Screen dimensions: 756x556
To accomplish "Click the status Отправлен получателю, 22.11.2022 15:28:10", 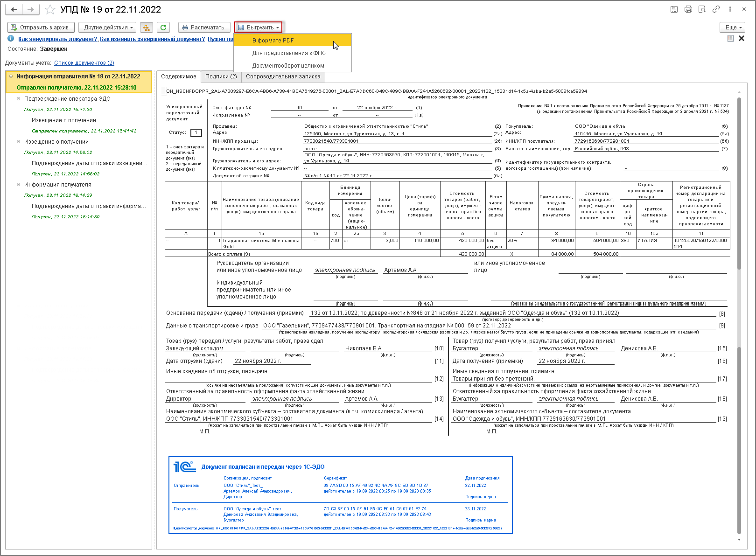I will pyautogui.click(x=77, y=88).
